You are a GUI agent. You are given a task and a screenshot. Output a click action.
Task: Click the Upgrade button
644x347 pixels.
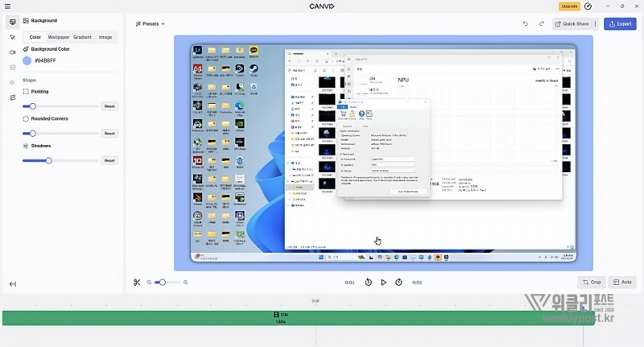(x=569, y=6)
